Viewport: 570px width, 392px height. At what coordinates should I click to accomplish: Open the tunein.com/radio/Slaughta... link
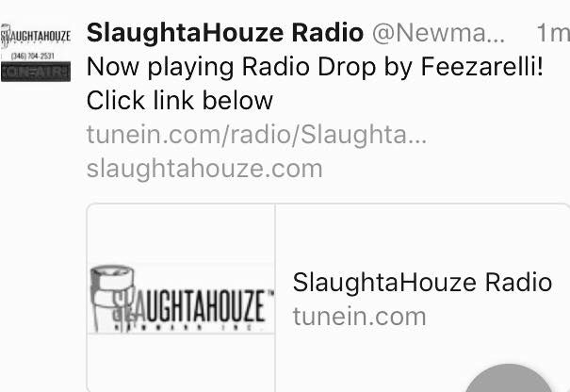click(x=256, y=135)
